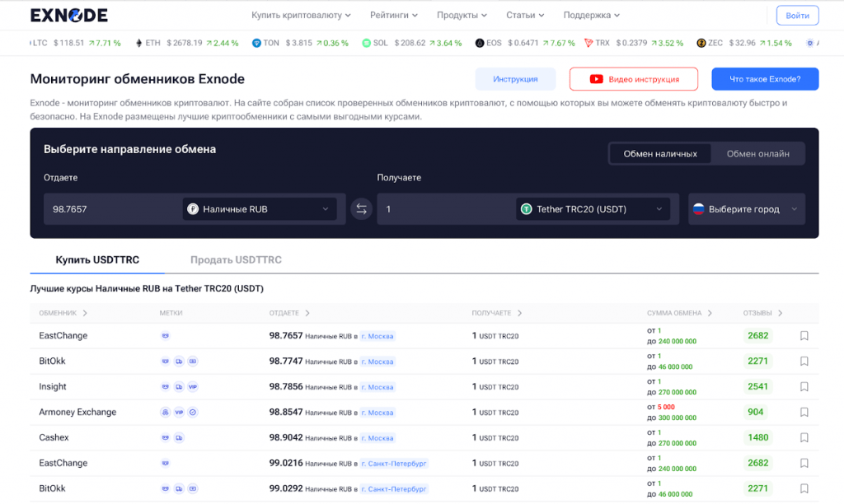Expand the Статьи menu
This screenshot has width=844, height=504.
pyautogui.click(x=525, y=15)
